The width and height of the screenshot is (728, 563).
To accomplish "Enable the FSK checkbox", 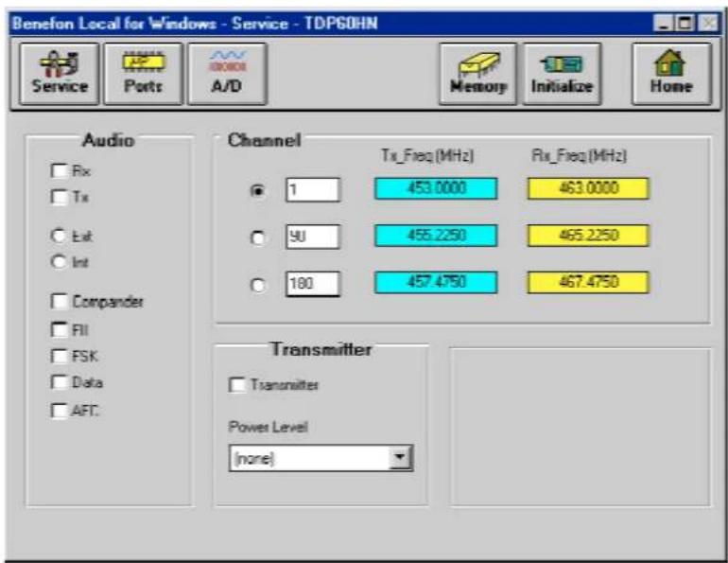I will (x=59, y=356).
